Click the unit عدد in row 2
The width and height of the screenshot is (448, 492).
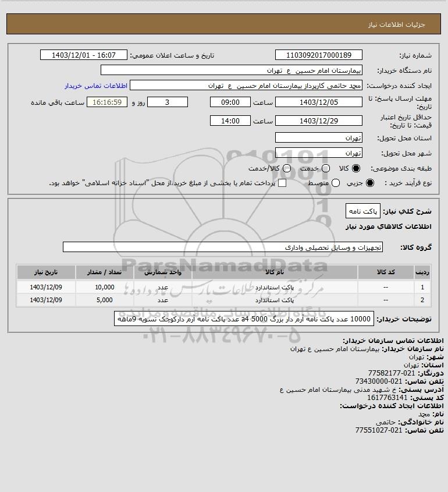coord(163,300)
